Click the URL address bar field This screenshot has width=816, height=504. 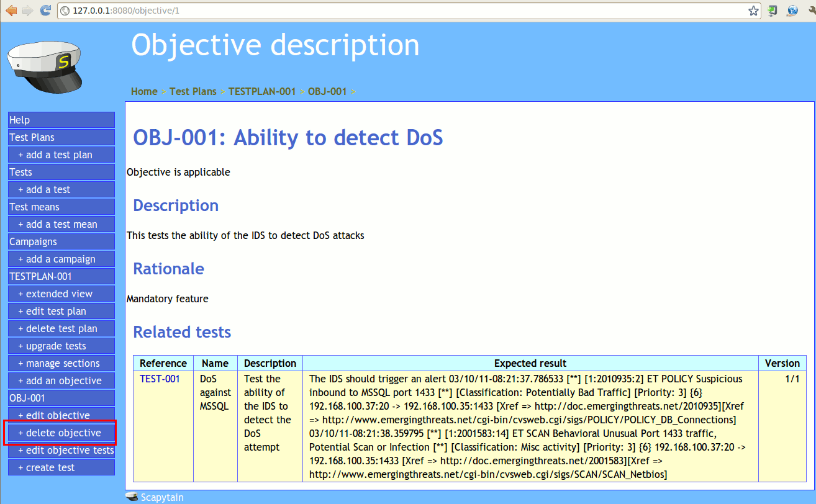tap(404, 11)
